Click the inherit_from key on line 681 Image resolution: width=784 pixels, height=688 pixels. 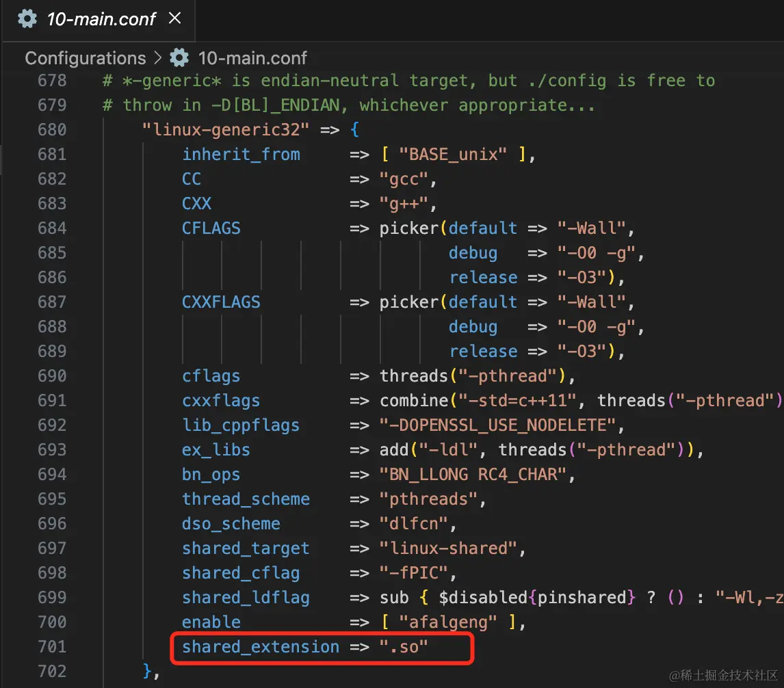[241, 154]
